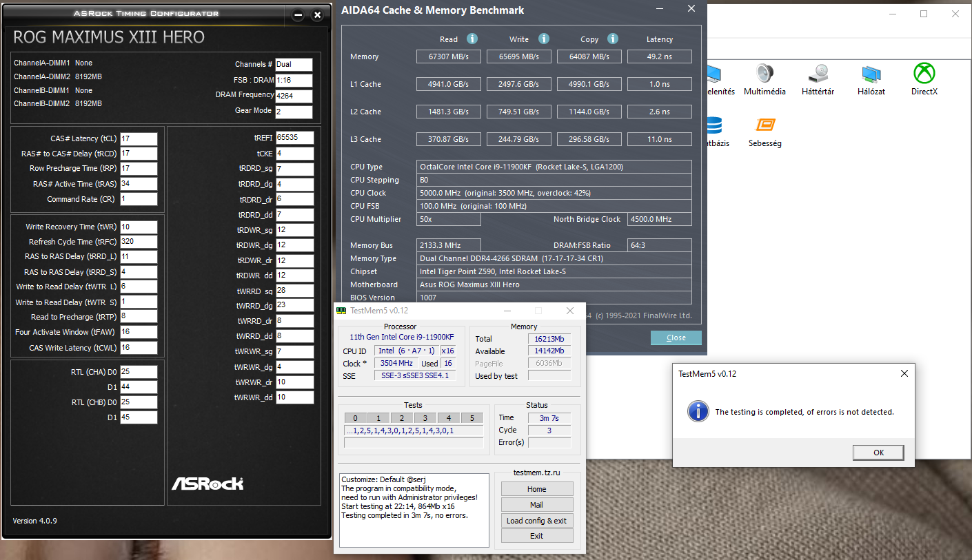The height and width of the screenshot is (560, 972).
Task: Click the Write info icon in AIDA64
Action: [x=544, y=39]
